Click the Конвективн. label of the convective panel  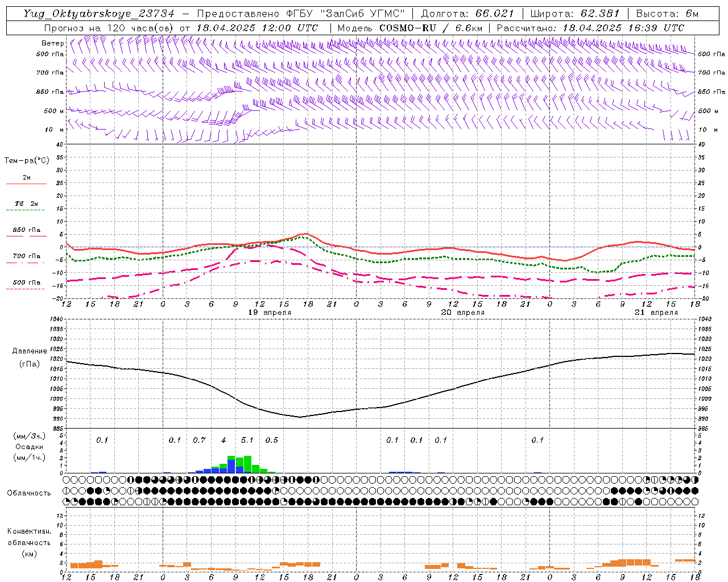29,531
